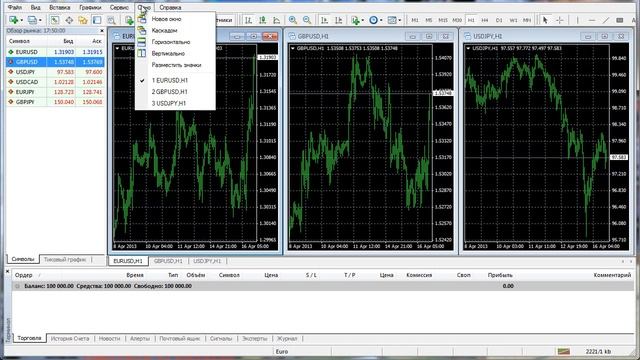Toggle the Terminal panel toolbar icon
The height and width of the screenshot is (360, 640).
click(97, 20)
